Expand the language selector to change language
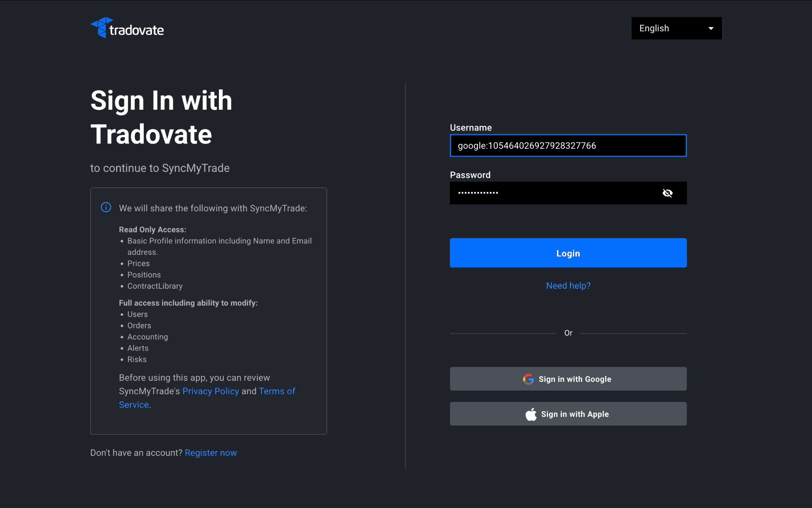This screenshot has width=812, height=508. (676, 28)
